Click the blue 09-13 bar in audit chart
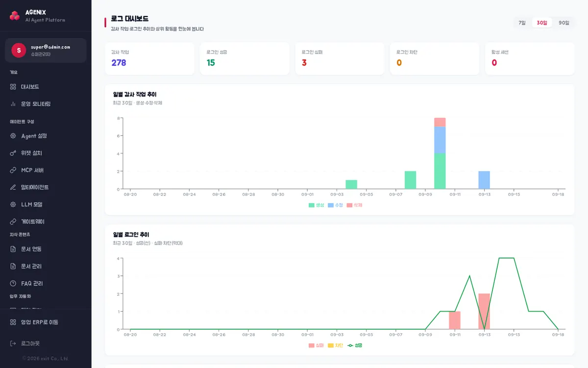This screenshot has width=588, height=368. [x=484, y=180]
